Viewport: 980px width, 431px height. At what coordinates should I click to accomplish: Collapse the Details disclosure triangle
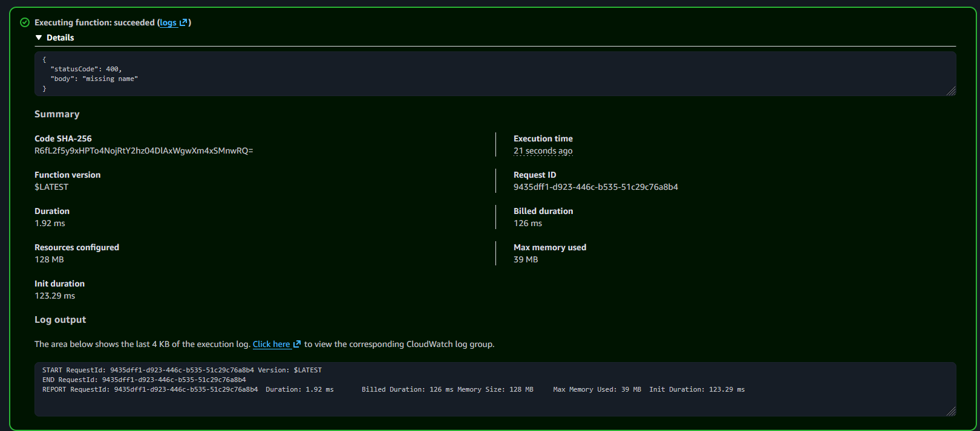click(x=39, y=37)
